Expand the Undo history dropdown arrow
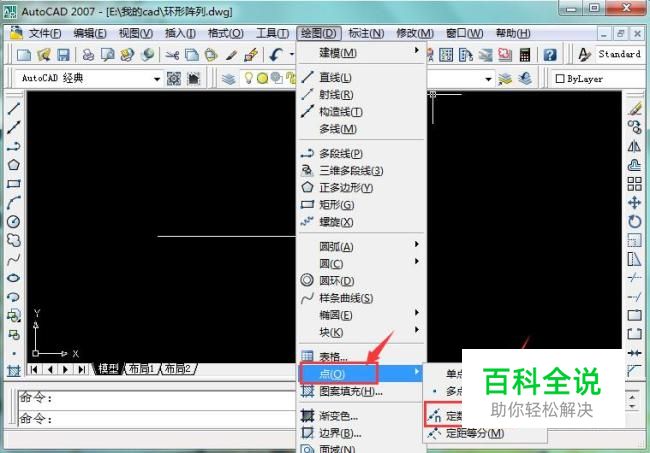This screenshot has height=453, width=650. pos(291,55)
